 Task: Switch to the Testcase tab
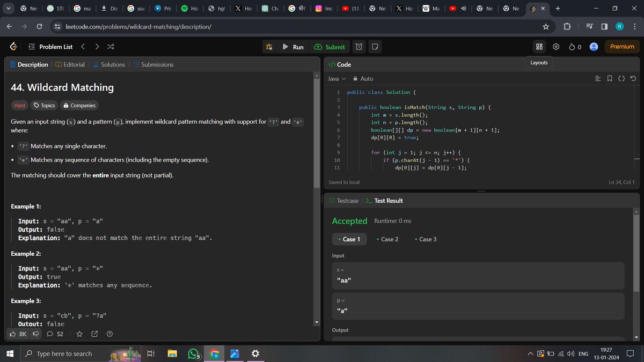[343, 201]
